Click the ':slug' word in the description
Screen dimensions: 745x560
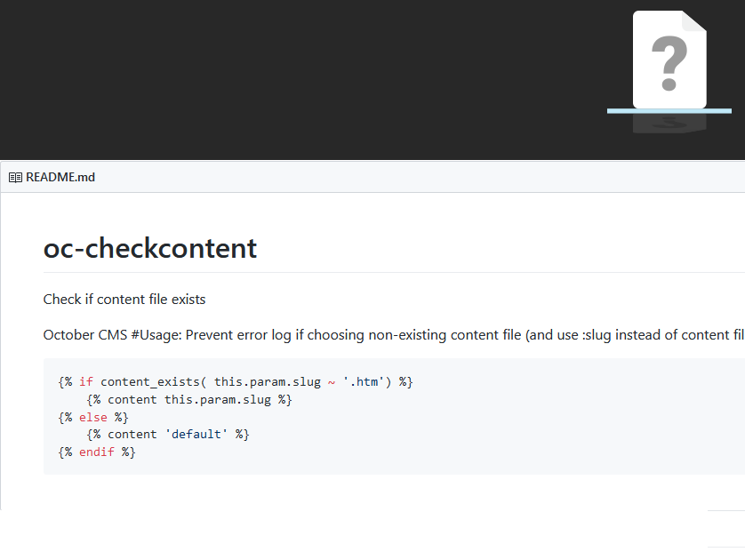597,335
